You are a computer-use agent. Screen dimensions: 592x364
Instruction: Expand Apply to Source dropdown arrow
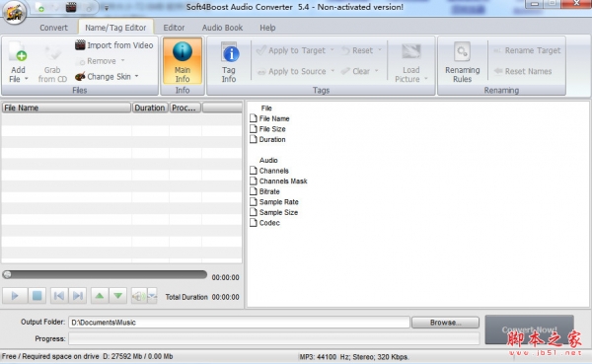333,71
